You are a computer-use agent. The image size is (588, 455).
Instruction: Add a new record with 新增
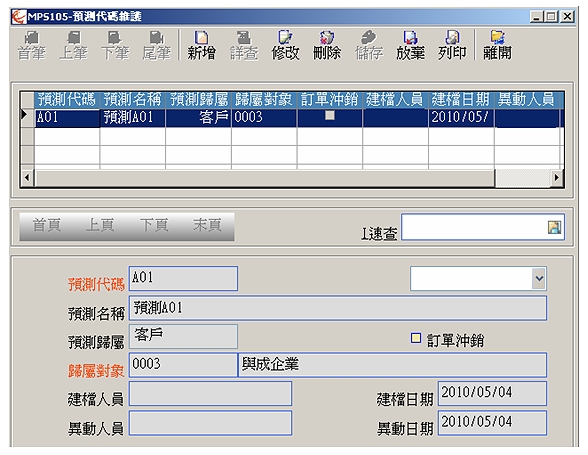coord(201,46)
